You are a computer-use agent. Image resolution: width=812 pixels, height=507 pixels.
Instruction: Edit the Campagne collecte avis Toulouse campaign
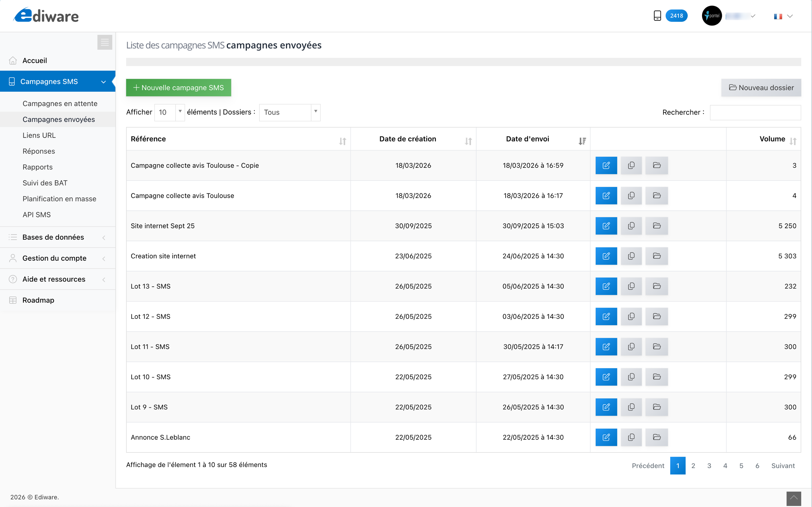point(606,196)
